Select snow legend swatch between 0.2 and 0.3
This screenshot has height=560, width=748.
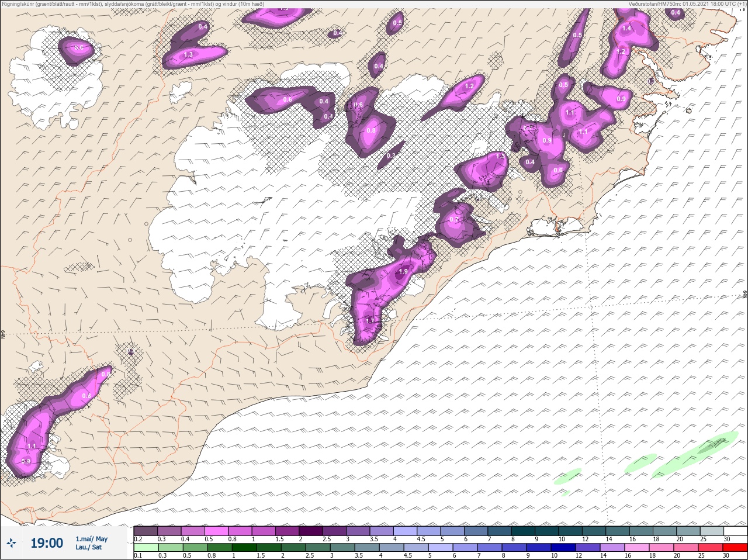146,531
